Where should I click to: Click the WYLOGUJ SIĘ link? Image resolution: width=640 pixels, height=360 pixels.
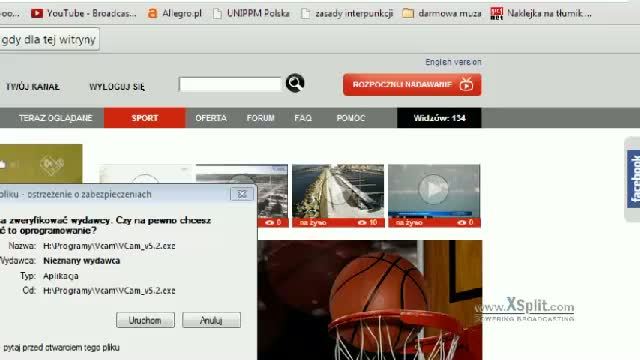117,87
